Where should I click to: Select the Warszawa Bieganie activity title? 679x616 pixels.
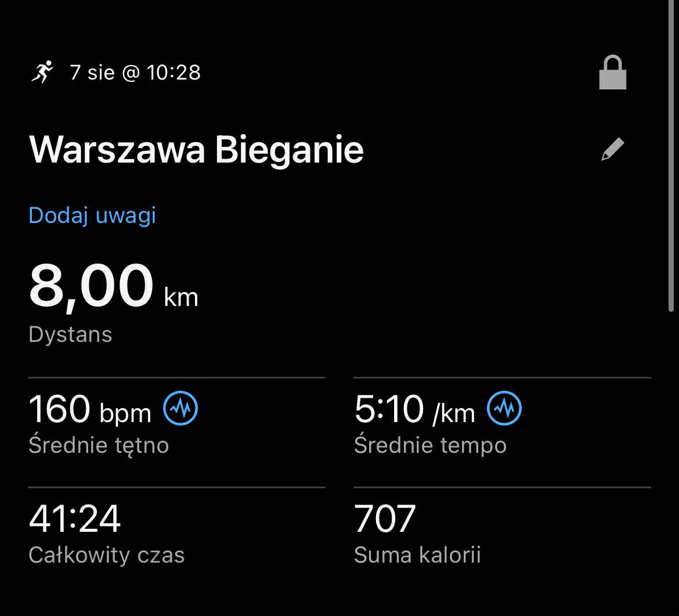(196, 150)
